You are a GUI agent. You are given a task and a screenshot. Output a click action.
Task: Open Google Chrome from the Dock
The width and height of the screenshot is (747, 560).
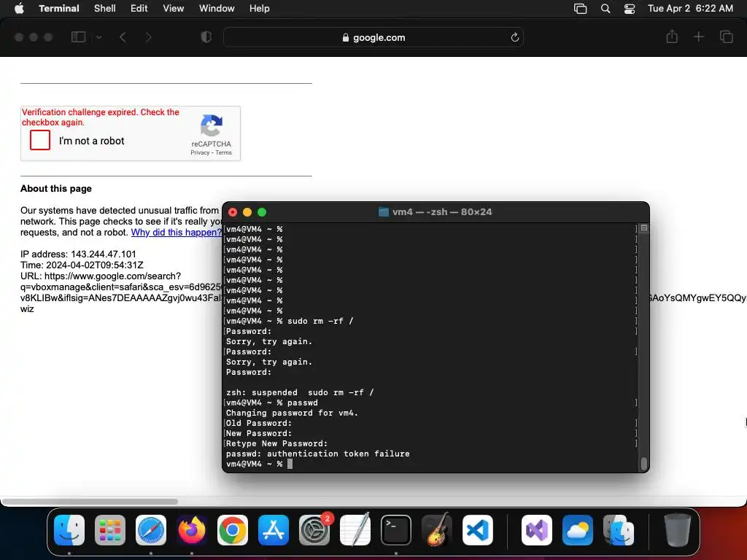pos(233,529)
